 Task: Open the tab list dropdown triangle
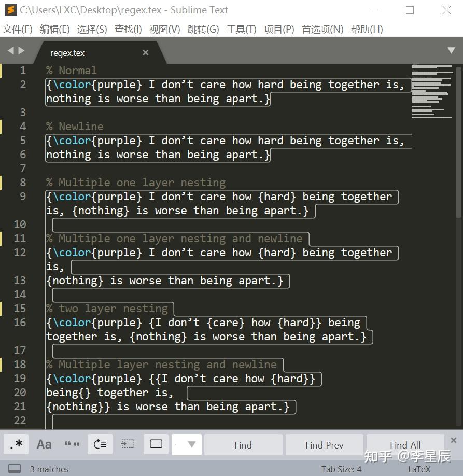pyautogui.click(x=451, y=50)
